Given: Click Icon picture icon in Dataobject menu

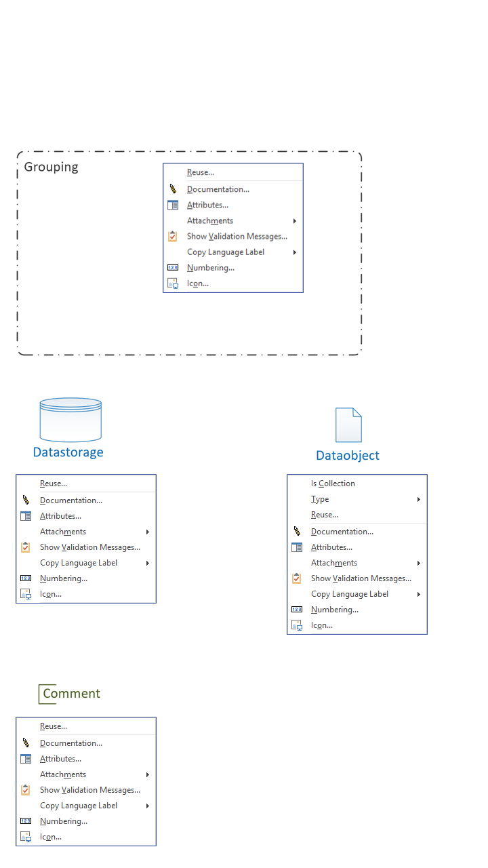Looking at the screenshot, I should tap(297, 625).
